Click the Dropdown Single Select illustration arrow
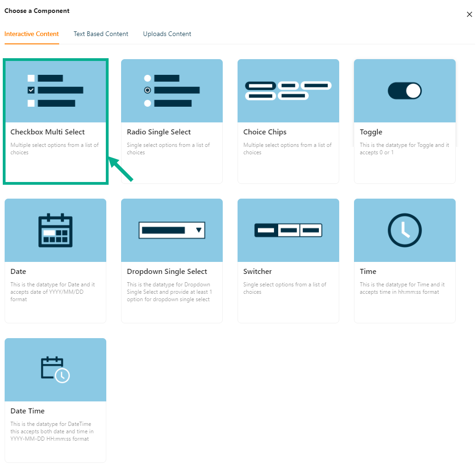 coord(199,230)
